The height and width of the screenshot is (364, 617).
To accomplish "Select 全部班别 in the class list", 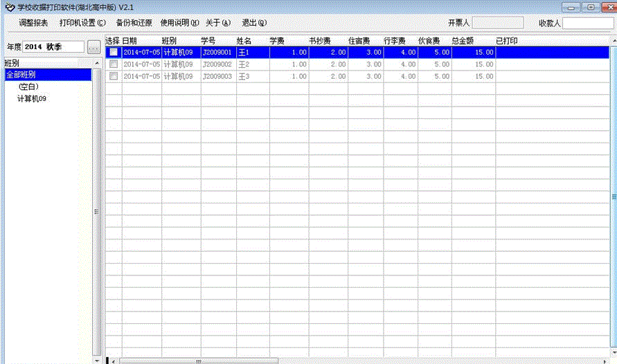I will pyautogui.click(x=21, y=75).
